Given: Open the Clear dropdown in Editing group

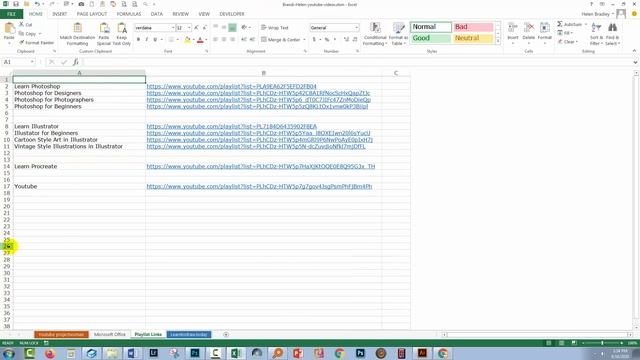Looking at the screenshot, I should tap(568, 42).
